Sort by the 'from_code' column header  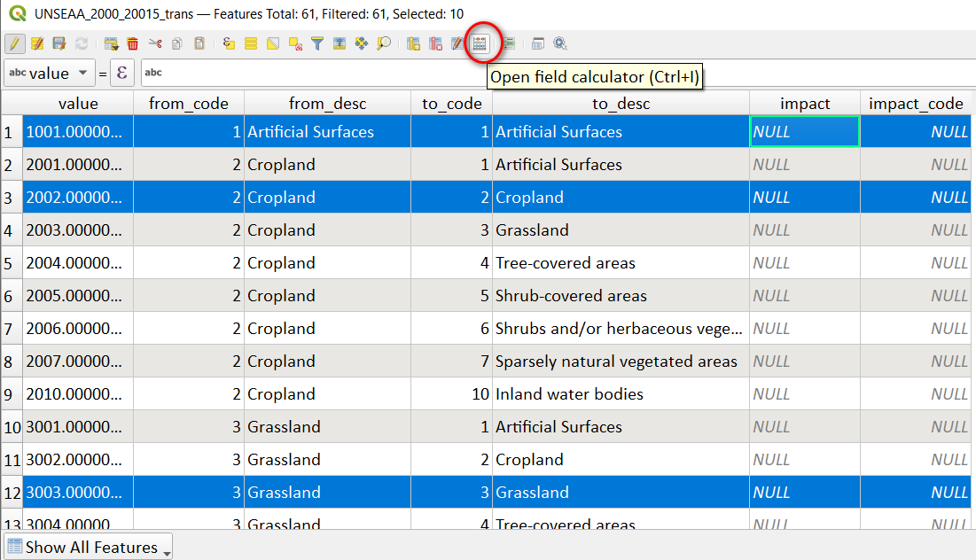coord(189,104)
